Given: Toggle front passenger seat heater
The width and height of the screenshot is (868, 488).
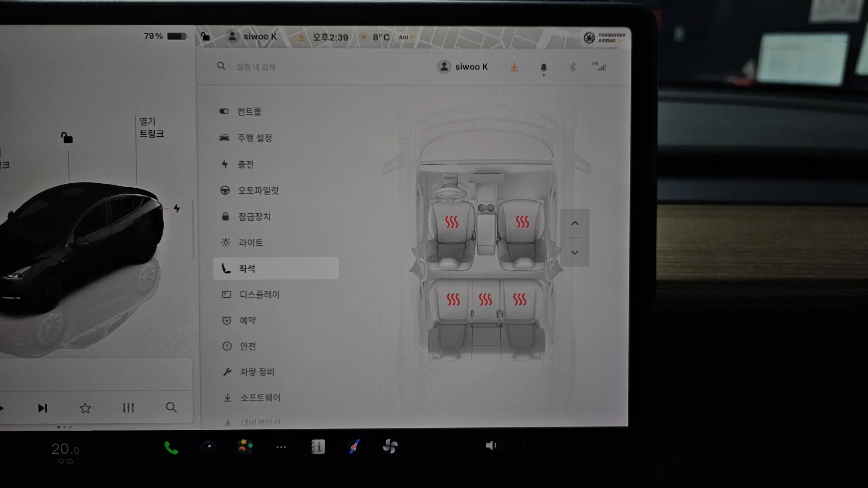Looking at the screenshot, I should (522, 222).
